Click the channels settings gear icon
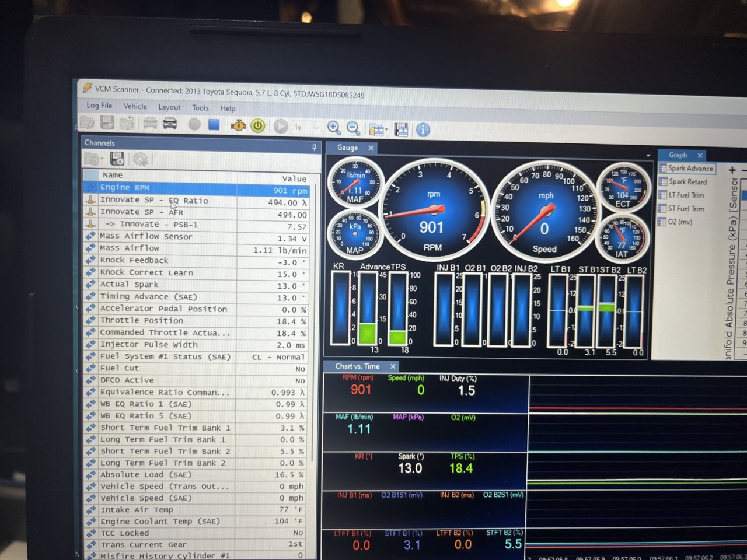The image size is (747, 560). 140,159
